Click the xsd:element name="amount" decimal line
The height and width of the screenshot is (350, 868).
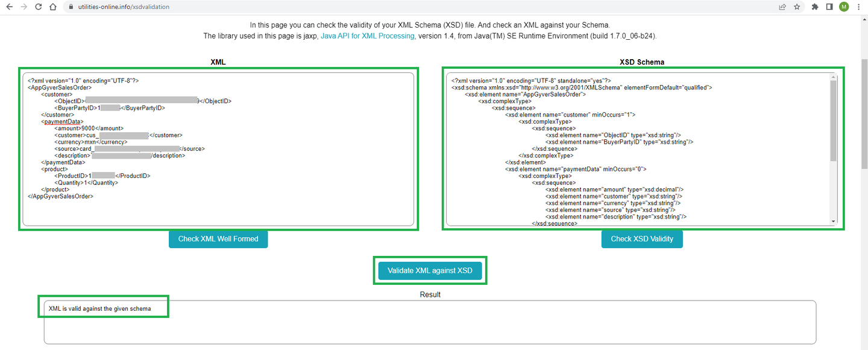pos(614,189)
